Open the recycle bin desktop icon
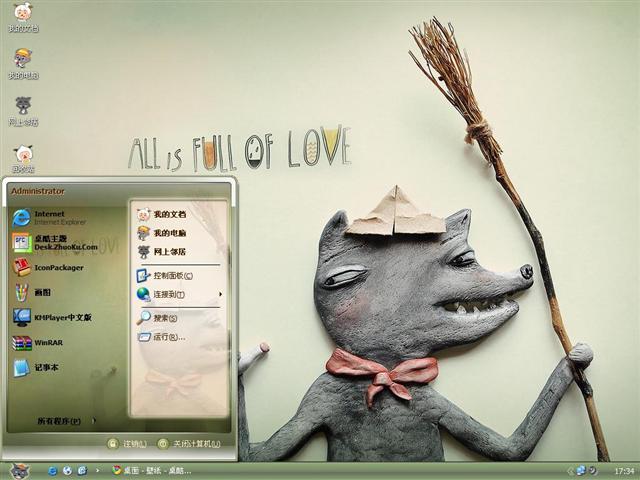 tap(23, 159)
